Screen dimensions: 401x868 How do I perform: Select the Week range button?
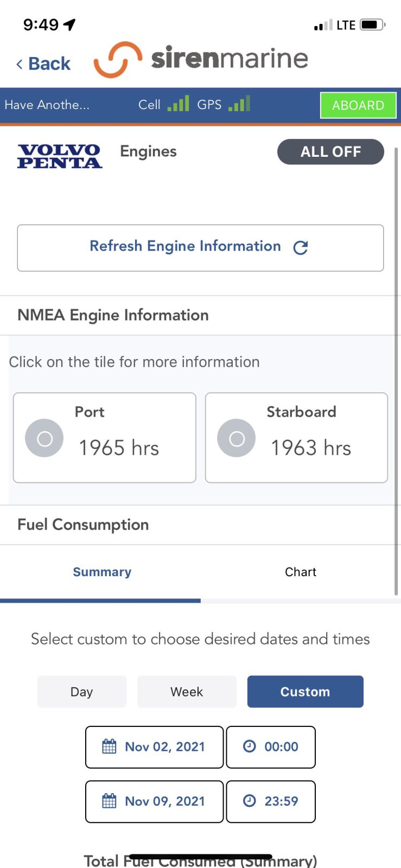[x=187, y=692]
